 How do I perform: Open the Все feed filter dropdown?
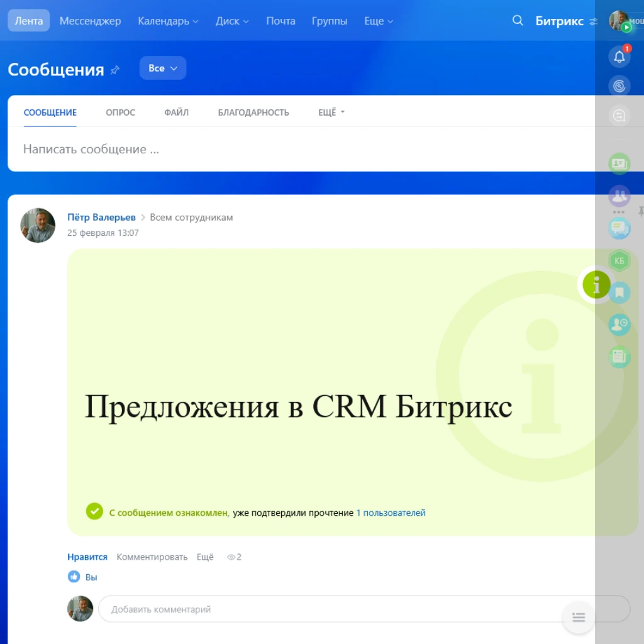(x=162, y=68)
